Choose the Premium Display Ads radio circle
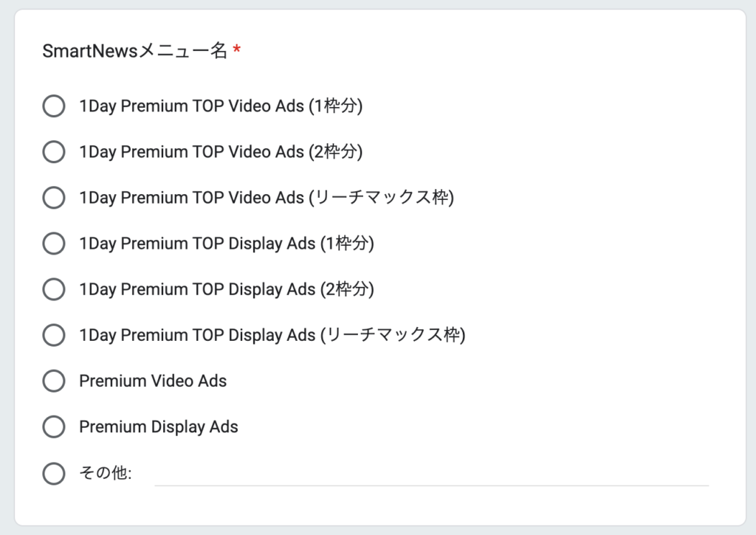The height and width of the screenshot is (535, 756). (x=54, y=427)
